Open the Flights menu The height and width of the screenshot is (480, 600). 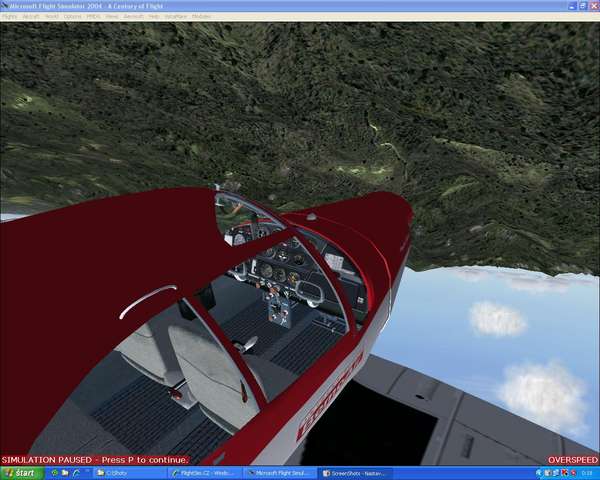[x=10, y=16]
